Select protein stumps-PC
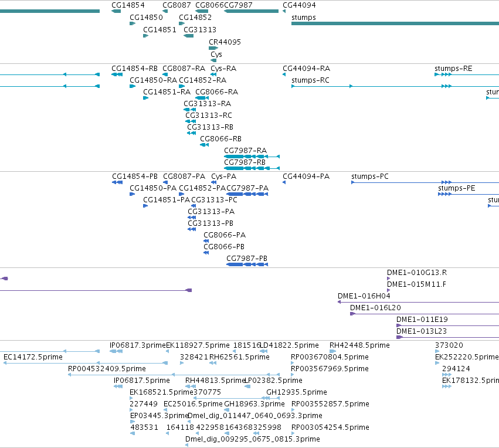Screen dimensions: 499x448 (x=370, y=177)
